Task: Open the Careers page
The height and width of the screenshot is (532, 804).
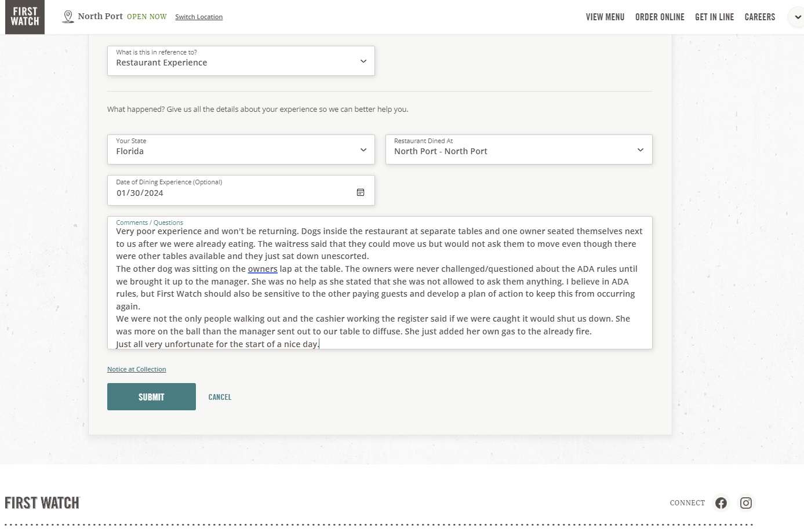Action: coord(759,17)
